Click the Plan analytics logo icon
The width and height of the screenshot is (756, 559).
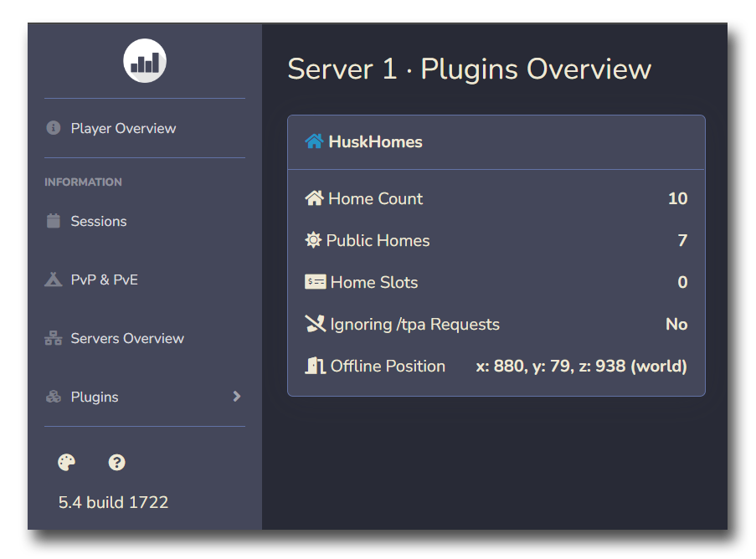(x=145, y=62)
